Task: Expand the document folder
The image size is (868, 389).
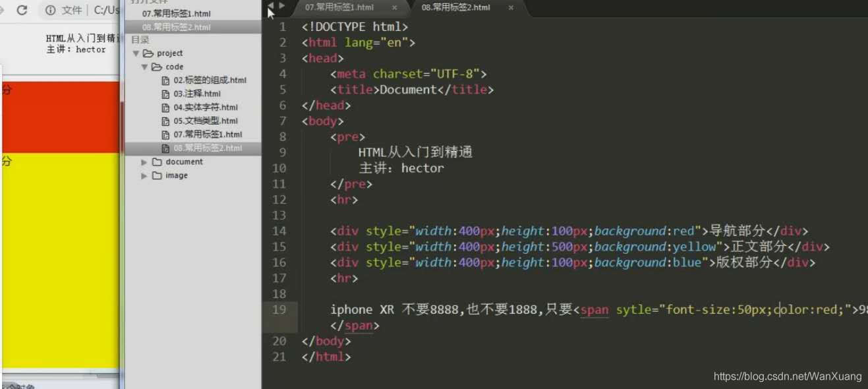Action: point(144,162)
